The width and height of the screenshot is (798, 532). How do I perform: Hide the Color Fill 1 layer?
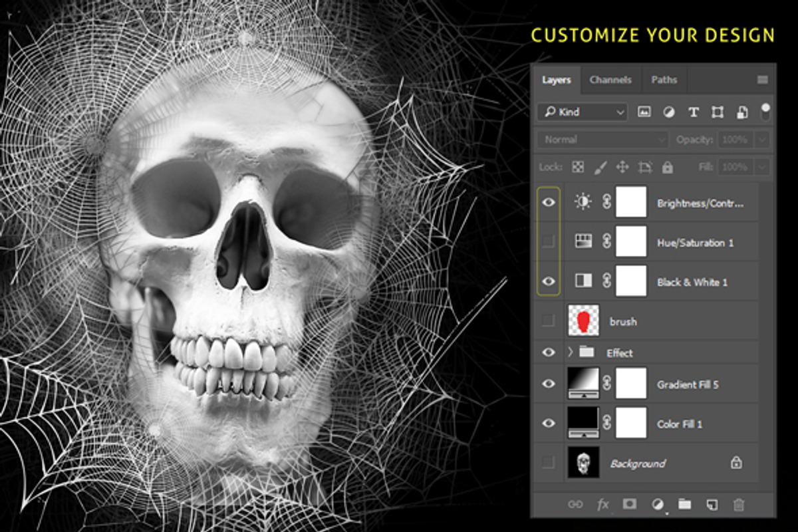[x=548, y=423]
